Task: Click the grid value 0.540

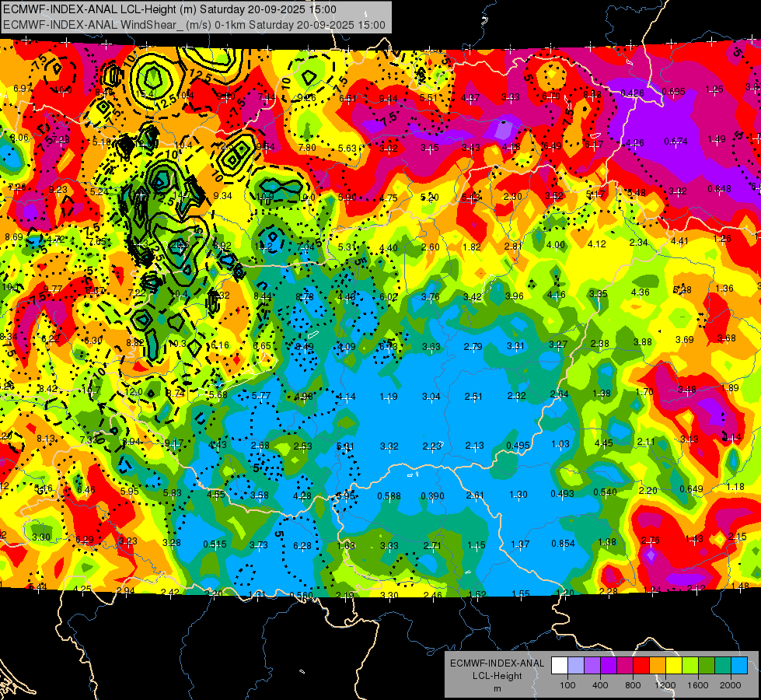Action: point(606,492)
